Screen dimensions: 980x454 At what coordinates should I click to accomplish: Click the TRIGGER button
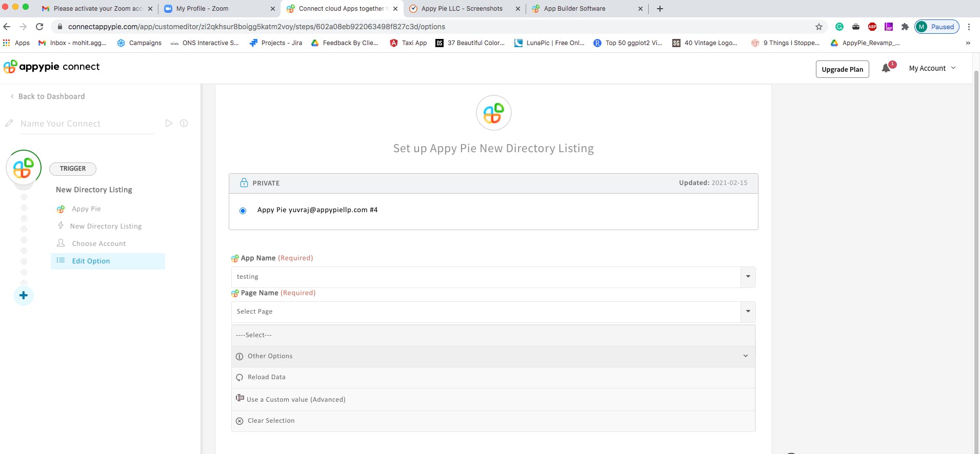(x=73, y=169)
